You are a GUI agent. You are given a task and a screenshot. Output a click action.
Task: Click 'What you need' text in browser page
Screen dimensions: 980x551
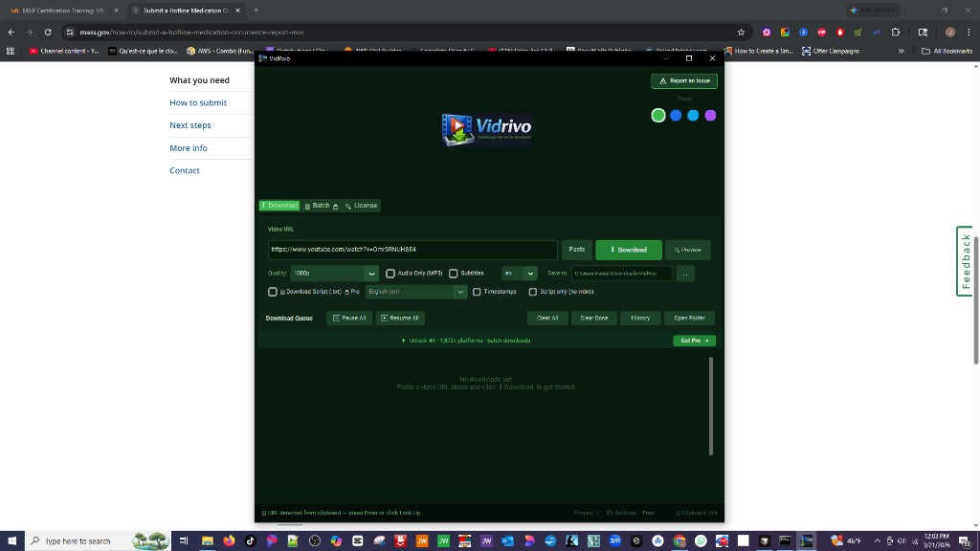(199, 80)
